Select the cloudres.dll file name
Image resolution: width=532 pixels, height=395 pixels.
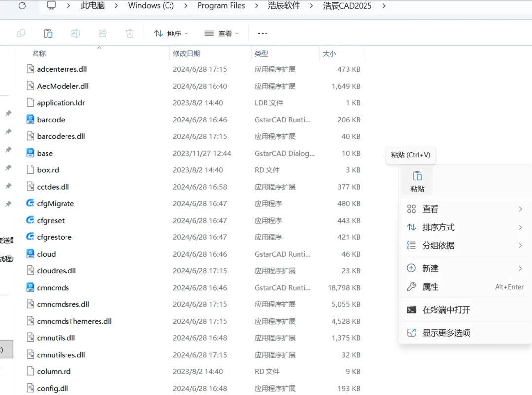[57, 271]
